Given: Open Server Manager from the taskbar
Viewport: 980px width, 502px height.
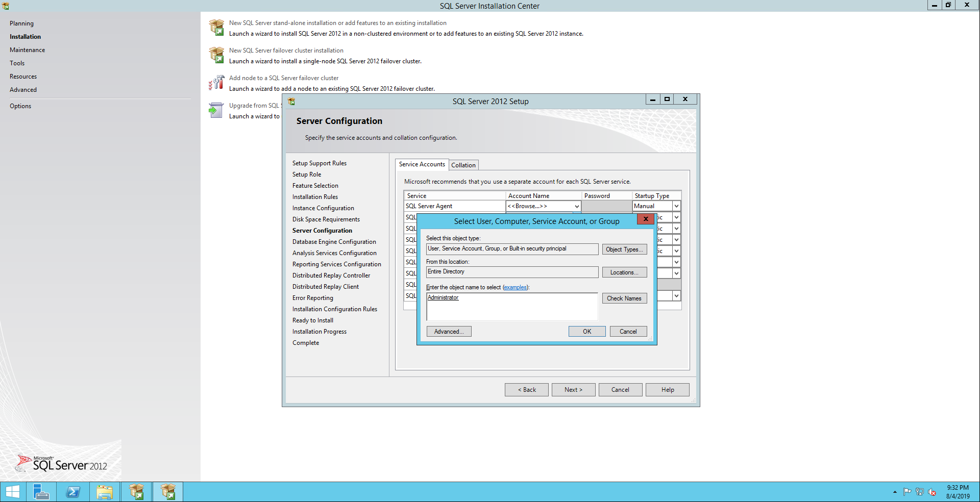Looking at the screenshot, I should click(x=41, y=492).
